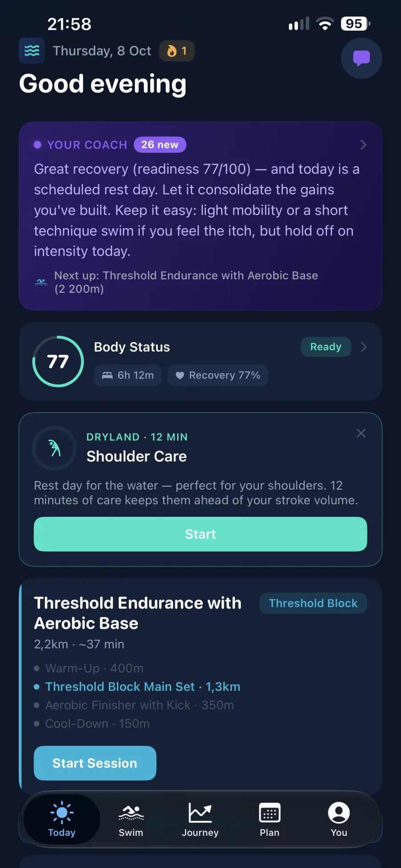This screenshot has width=401, height=868.
Task: Open the 26 new messages badge
Action: pos(160,145)
